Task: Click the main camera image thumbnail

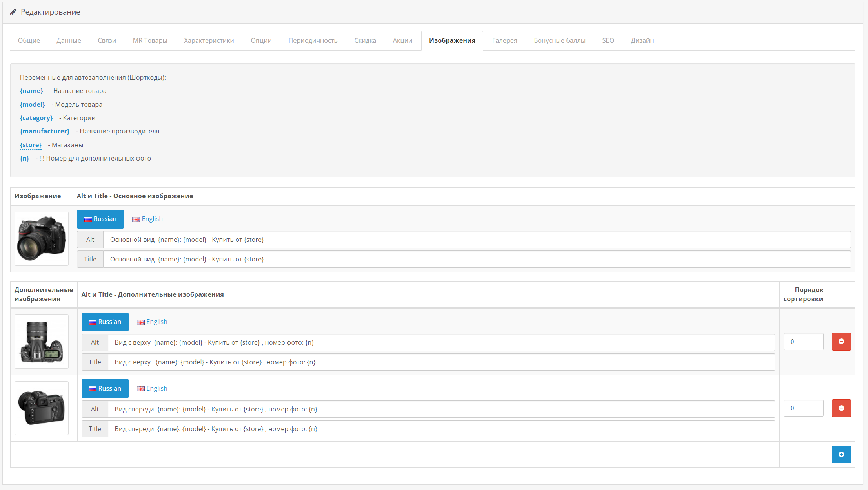Action: click(42, 239)
